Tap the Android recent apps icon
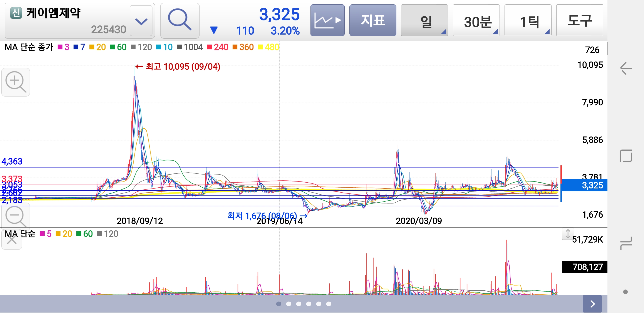This screenshot has height=313, width=644. [626, 243]
